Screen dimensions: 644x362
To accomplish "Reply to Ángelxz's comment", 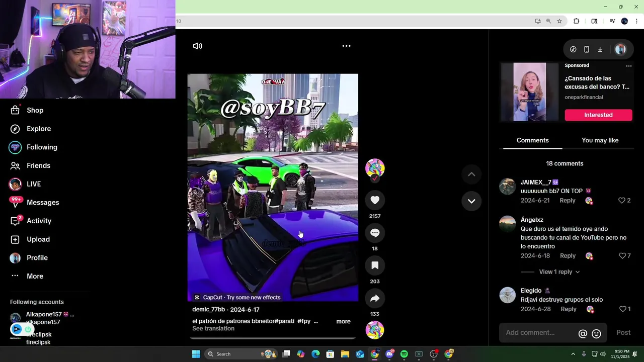I will [x=568, y=256].
